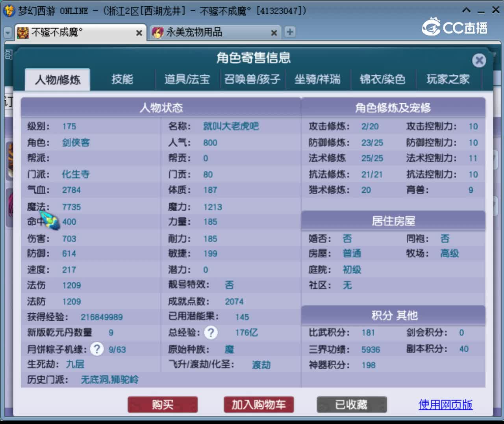Click the 神器积分 value 198
The image size is (504, 424).
pos(368,365)
